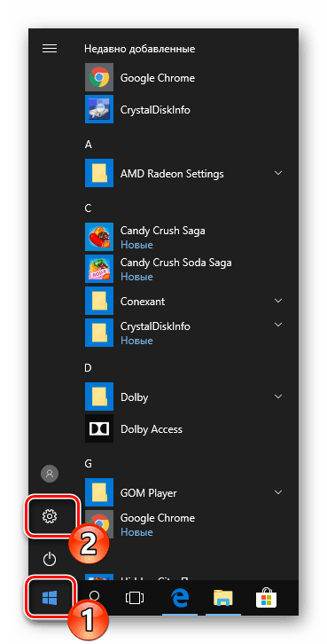The height and width of the screenshot is (644, 327).
Task: Click the letter C section header
Action: [x=88, y=208]
